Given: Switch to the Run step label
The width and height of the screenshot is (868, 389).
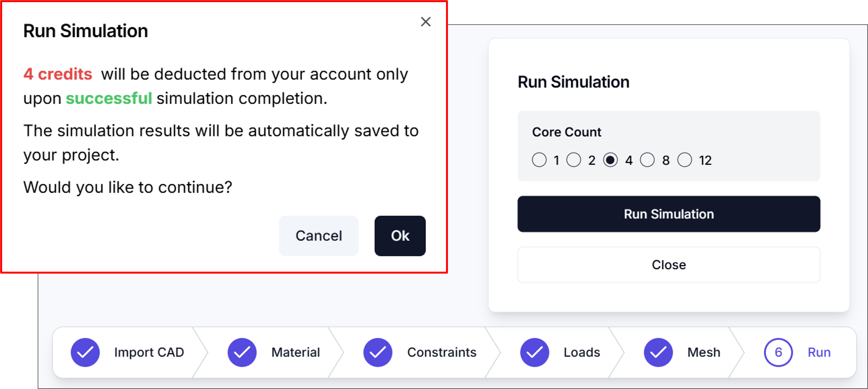Looking at the screenshot, I should (x=819, y=352).
